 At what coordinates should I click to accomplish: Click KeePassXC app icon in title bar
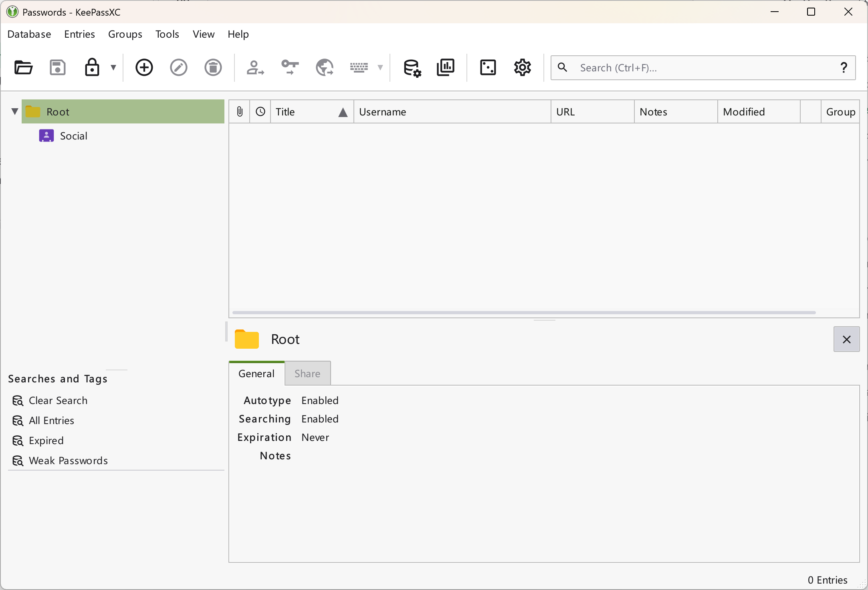pyautogui.click(x=12, y=12)
